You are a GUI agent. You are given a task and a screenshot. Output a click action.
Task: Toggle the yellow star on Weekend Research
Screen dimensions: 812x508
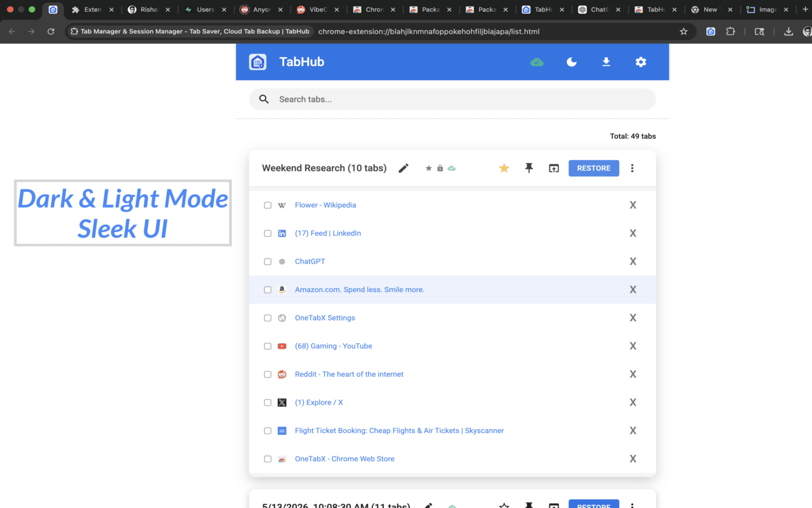click(x=504, y=168)
